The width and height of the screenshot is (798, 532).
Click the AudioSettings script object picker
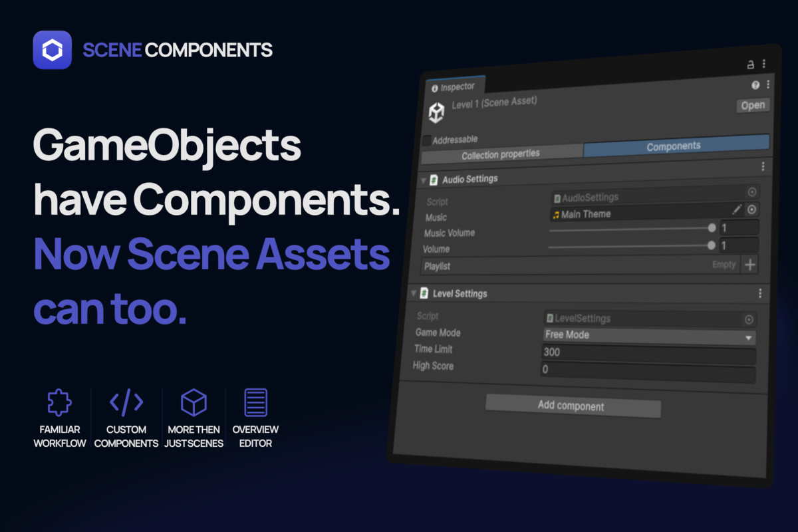[752, 192]
